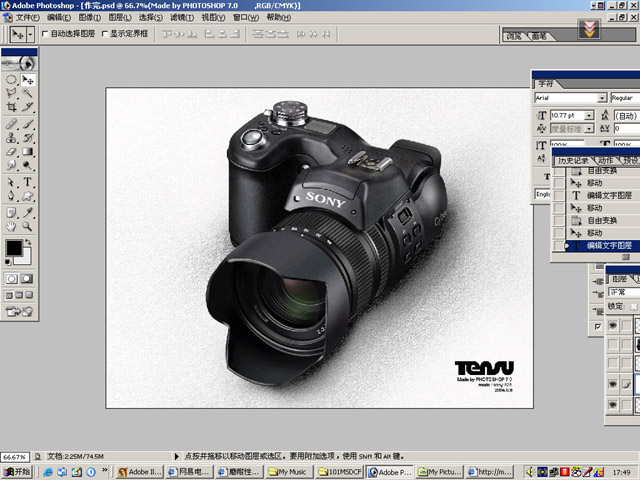Select the Custom Shape tool

click(x=27, y=196)
